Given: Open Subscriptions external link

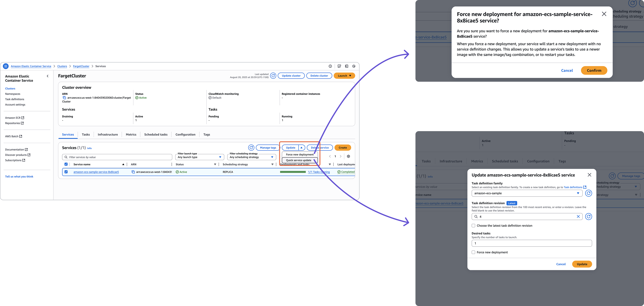Looking at the screenshot, I should 15,160.
